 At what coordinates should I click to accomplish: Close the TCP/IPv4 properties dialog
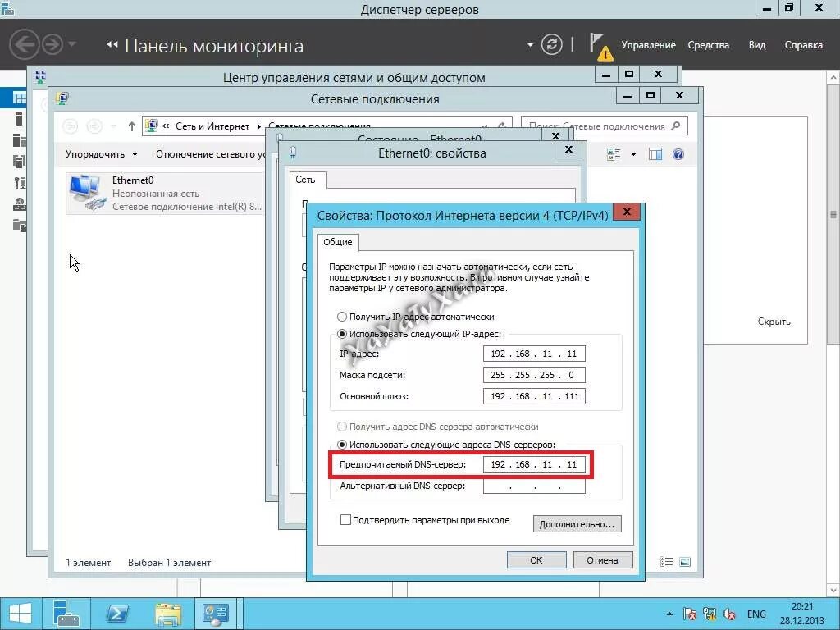(628, 212)
